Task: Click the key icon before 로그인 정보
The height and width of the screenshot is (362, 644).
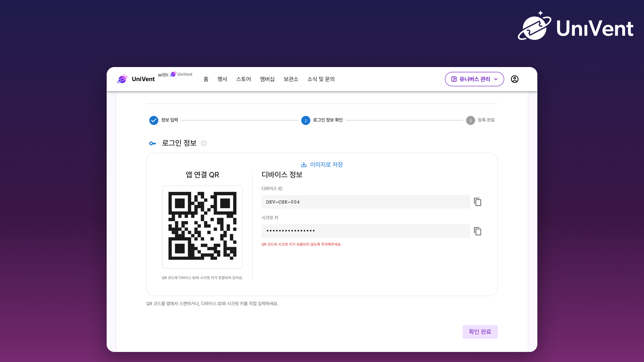Action: (153, 143)
